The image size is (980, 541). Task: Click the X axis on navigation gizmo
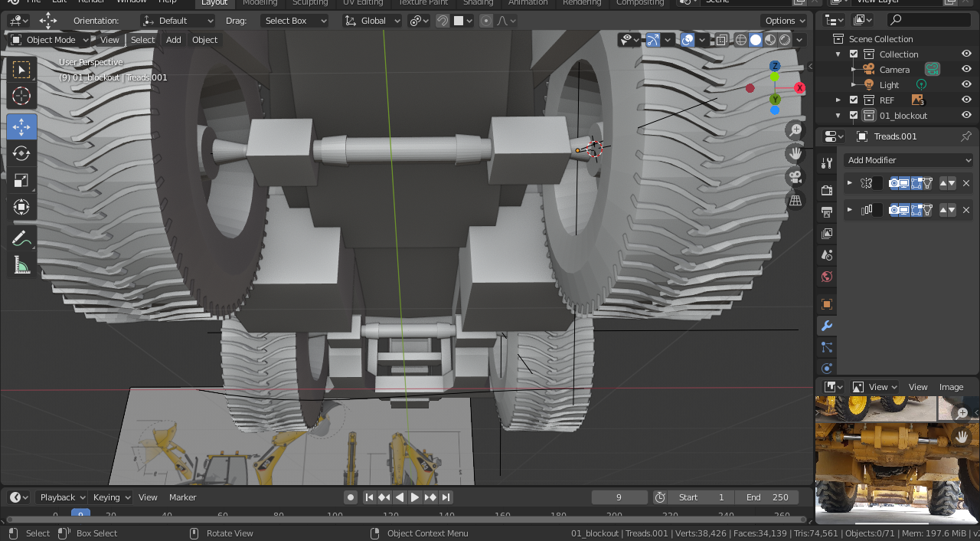[x=799, y=88]
